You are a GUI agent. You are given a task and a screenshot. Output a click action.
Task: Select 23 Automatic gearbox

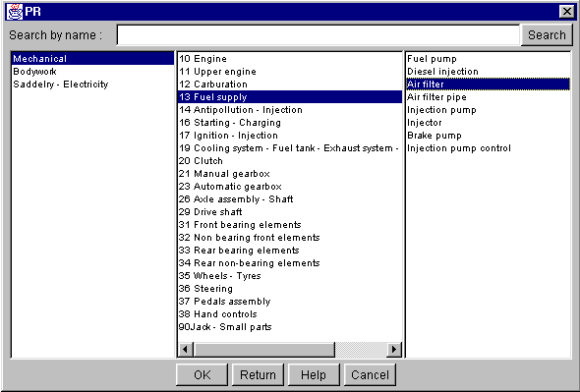[x=290, y=187]
